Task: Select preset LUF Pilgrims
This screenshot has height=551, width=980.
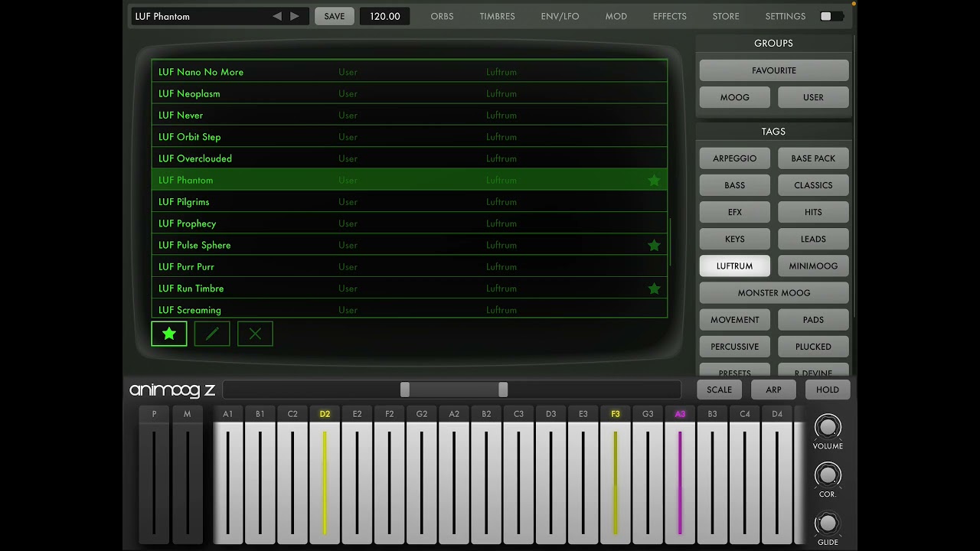Action: (x=410, y=202)
